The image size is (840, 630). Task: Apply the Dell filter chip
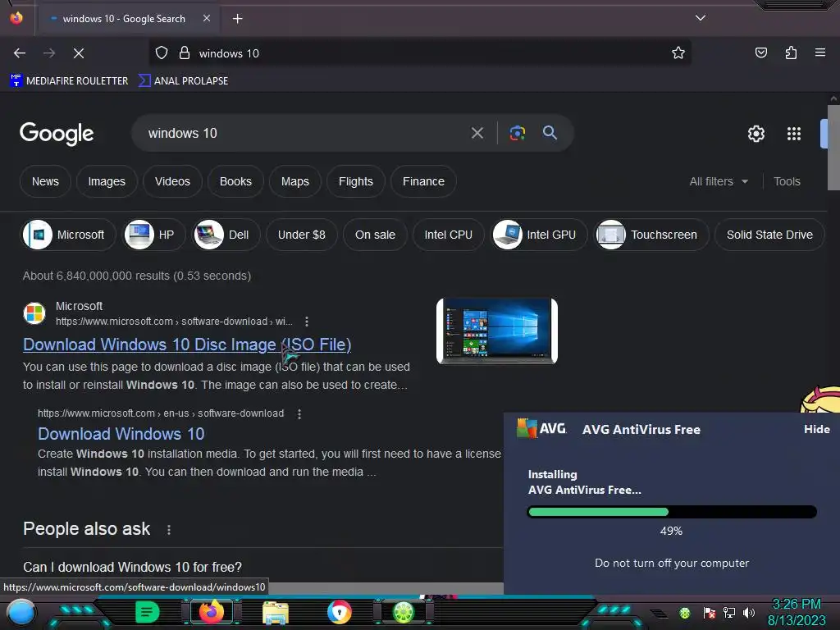226,235
